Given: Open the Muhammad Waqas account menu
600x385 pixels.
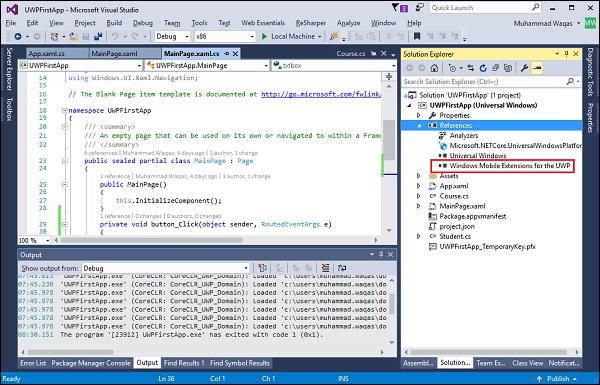Looking at the screenshot, I should pos(546,23).
